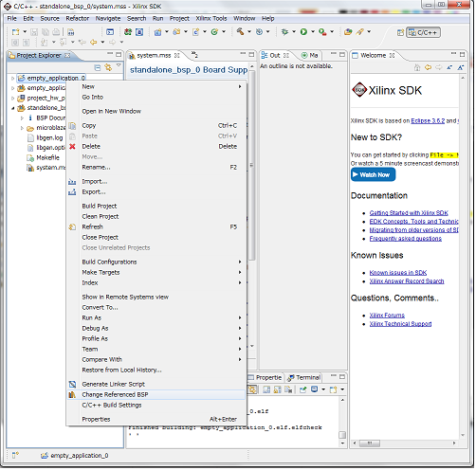Click the Save toolbar icon

[x=34, y=32]
